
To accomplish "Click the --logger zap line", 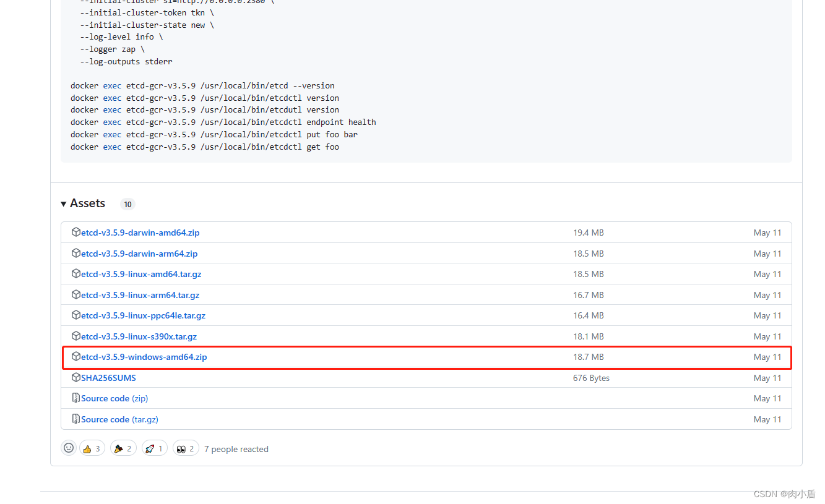I will [x=112, y=49].
